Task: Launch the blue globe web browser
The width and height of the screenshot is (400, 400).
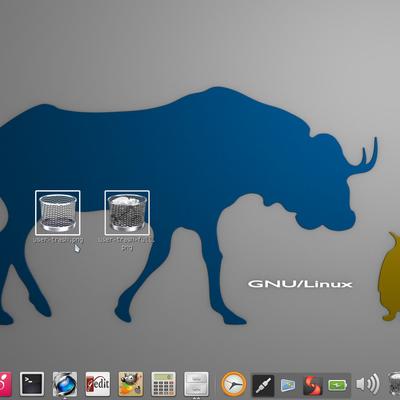Action: click(65, 384)
